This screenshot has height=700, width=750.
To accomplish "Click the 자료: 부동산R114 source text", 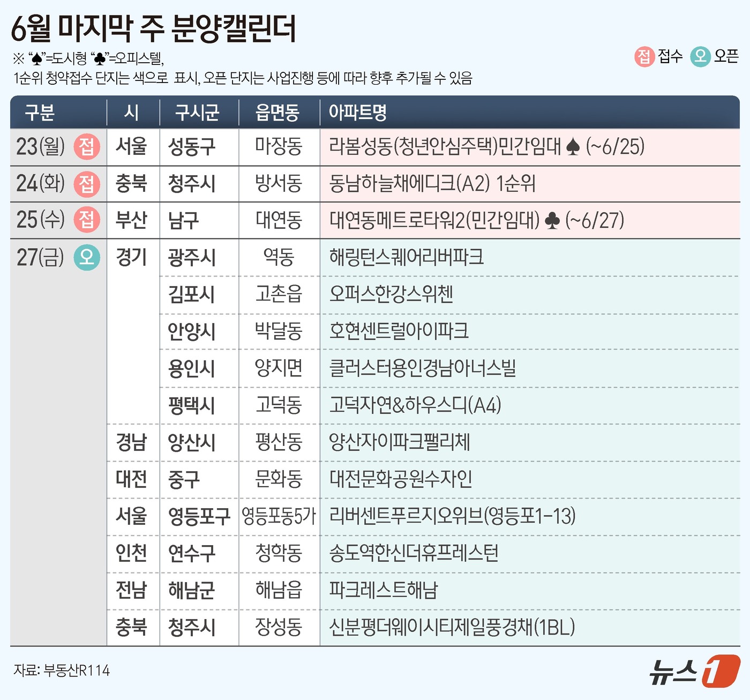I will point(62,671).
